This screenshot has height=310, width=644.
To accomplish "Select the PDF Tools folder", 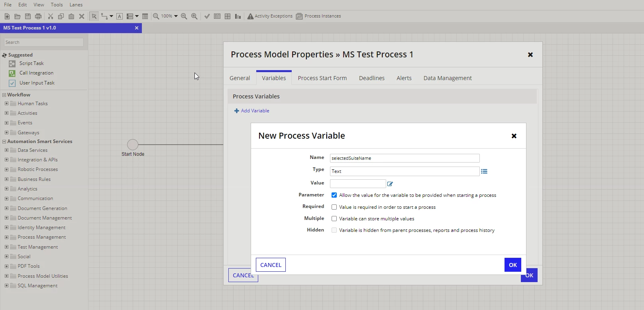I will pos(29,266).
